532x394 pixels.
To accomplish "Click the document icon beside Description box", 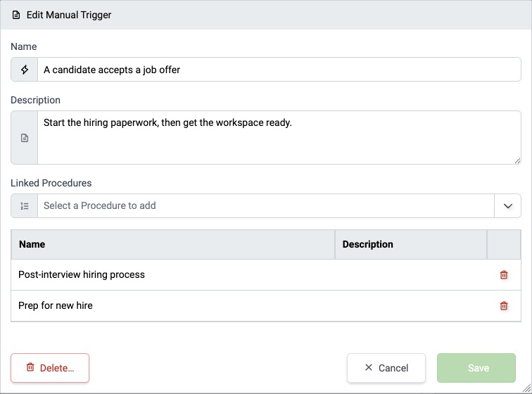I will 25,138.
